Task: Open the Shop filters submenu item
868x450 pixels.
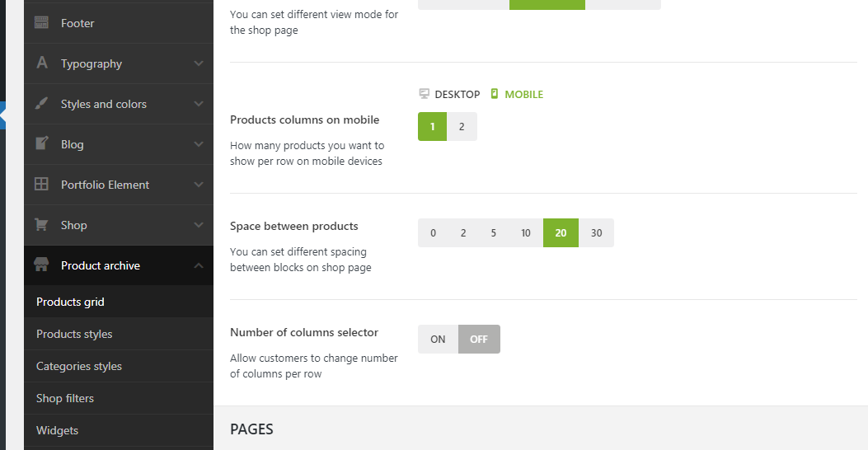Action: 65,398
